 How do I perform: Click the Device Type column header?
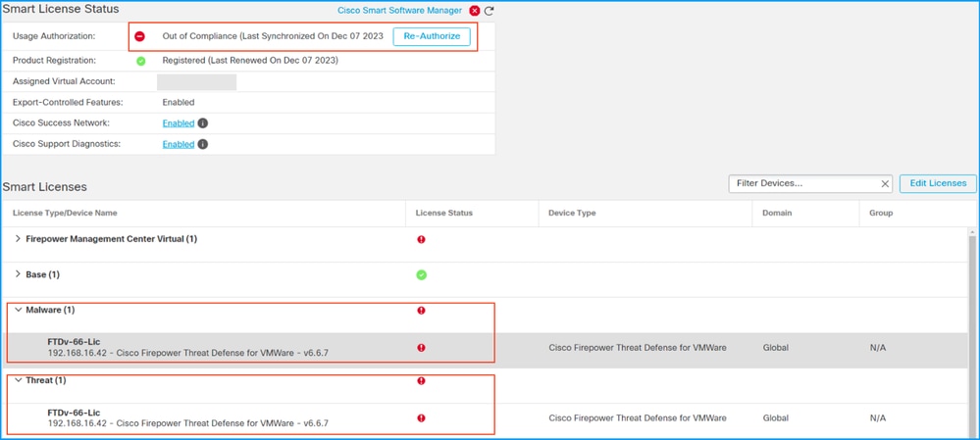572,213
